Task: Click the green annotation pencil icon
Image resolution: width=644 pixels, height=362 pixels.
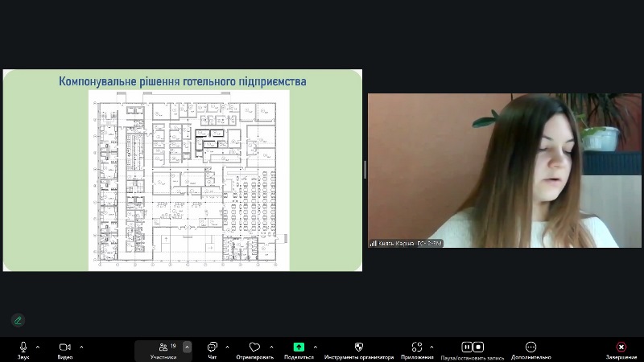Action: point(18,319)
